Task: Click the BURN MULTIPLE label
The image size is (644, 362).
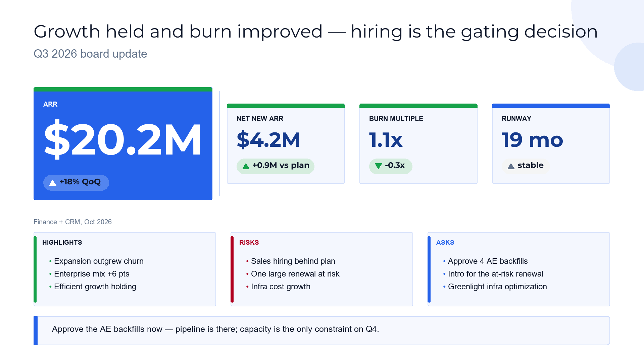Action: (396, 119)
